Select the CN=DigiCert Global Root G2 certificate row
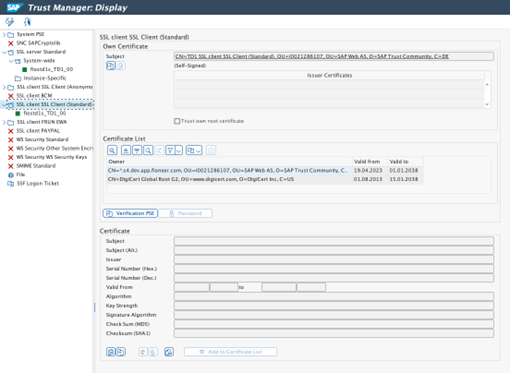This screenshot has width=510, height=373. tap(265, 179)
